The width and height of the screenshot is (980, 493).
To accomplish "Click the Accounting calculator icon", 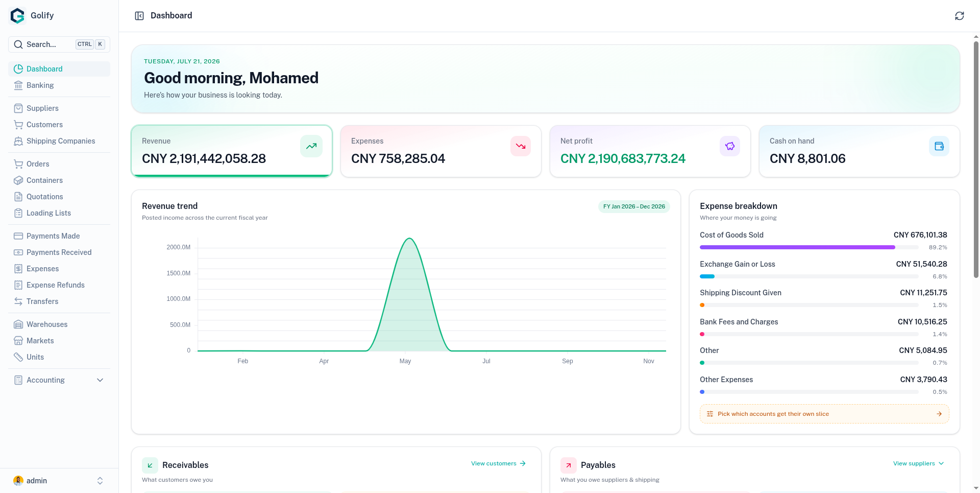I will click(18, 380).
